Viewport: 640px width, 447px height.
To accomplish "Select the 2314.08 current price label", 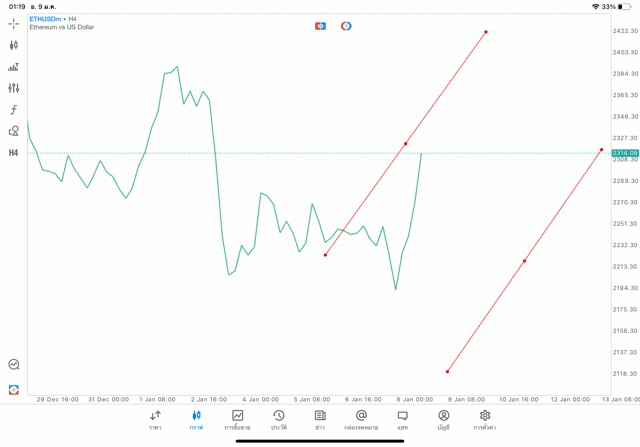I will (x=625, y=152).
